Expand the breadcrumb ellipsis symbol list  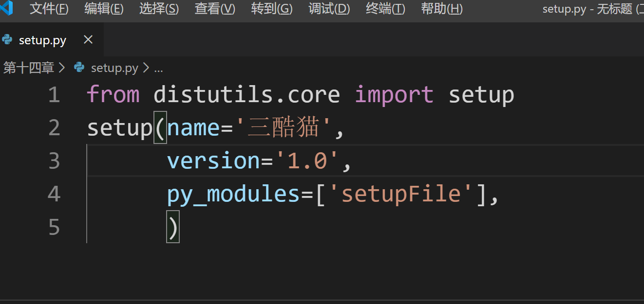click(x=158, y=68)
